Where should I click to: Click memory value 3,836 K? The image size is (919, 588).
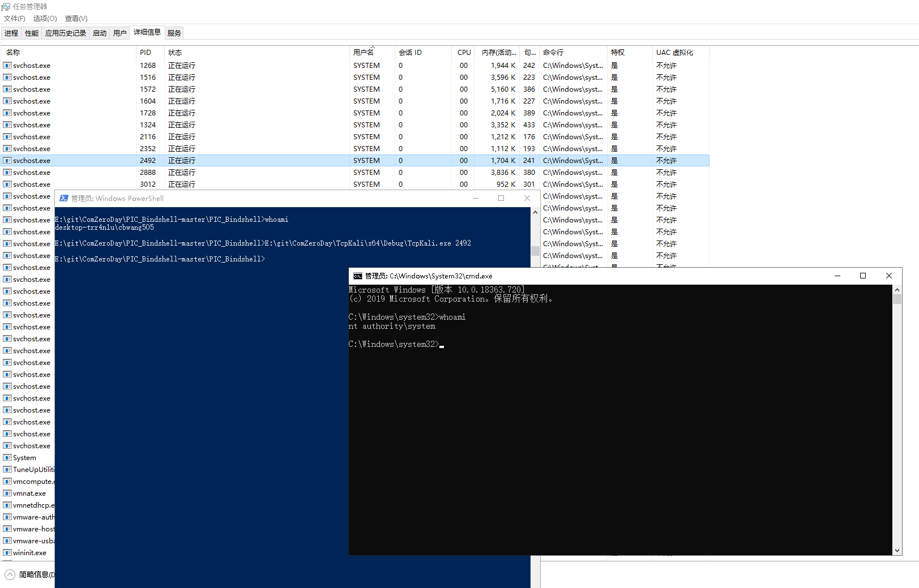(503, 173)
